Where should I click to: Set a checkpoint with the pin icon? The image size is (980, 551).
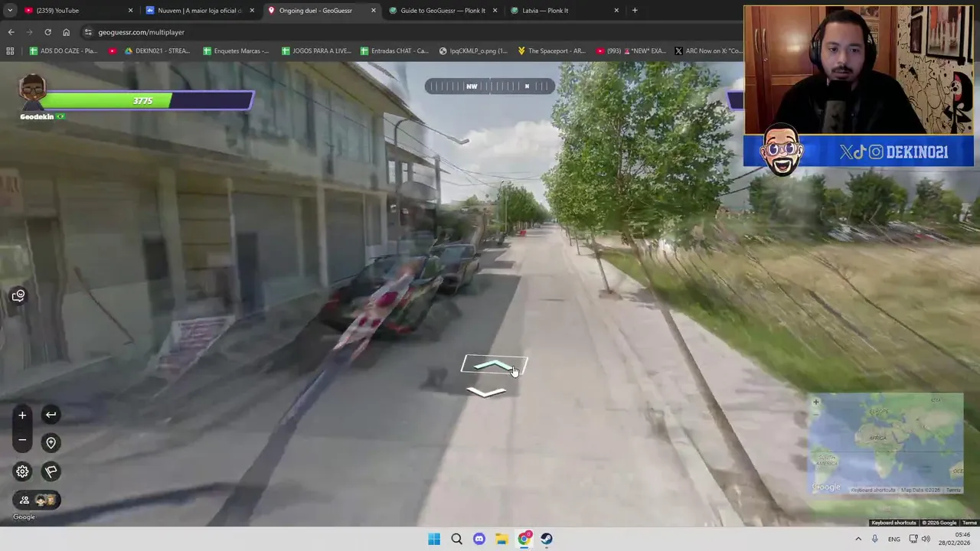tap(51, 442)
